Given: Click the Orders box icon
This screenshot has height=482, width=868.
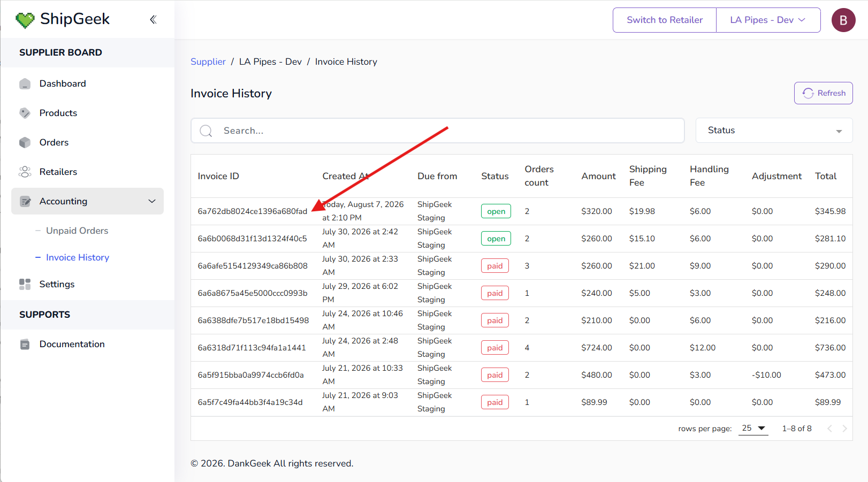Looking at the screenshot, I should click(25, 142).
